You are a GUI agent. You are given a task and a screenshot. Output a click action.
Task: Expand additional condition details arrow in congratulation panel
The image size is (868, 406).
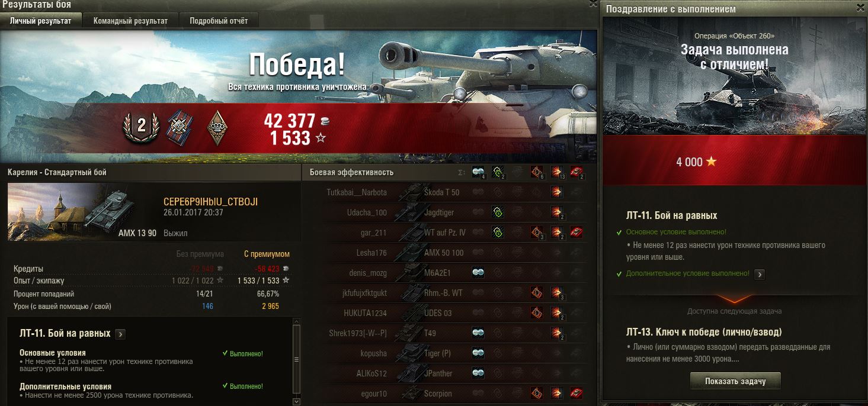pos(760,274)
